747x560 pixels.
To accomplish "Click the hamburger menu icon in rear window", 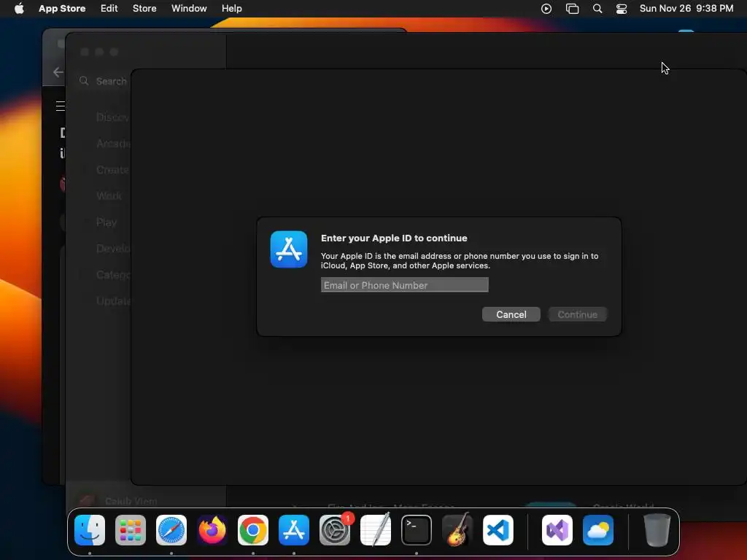I will 61,106.
